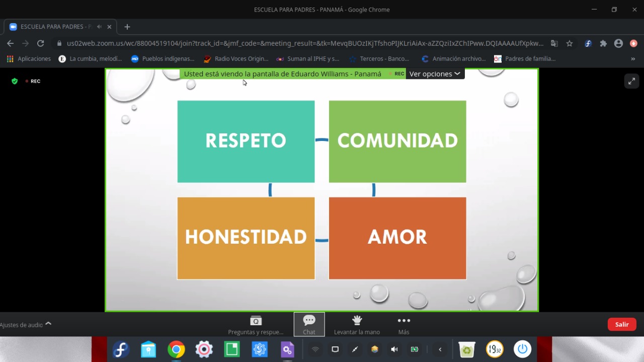Open the settings gear in the dock

(204, 349)
